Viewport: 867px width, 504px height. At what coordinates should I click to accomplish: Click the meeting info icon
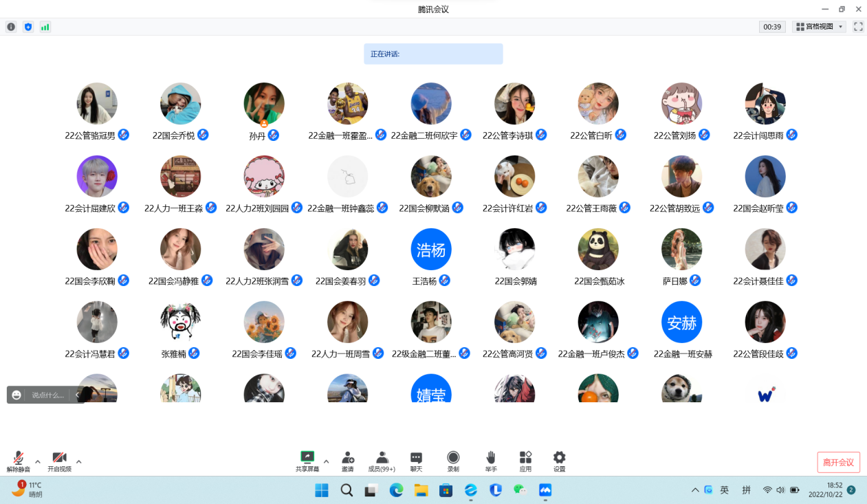point(11,27)
